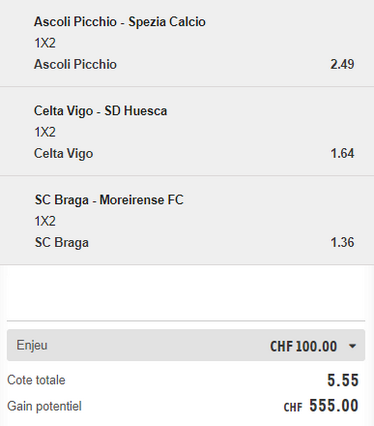Click the Gain potentiel CHF 555.00 value
The height and width of the screenshot is (426, 374).
click(321, 406)
